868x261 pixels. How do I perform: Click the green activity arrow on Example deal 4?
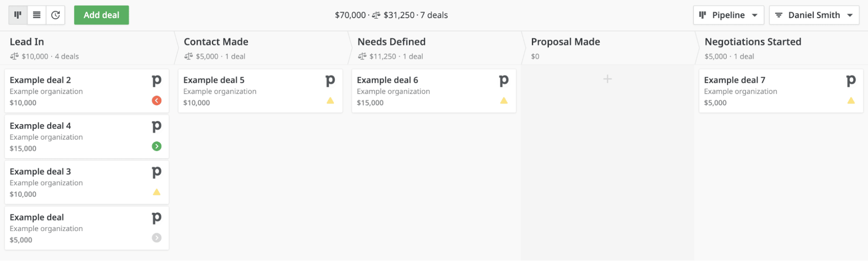pos(156,146)
